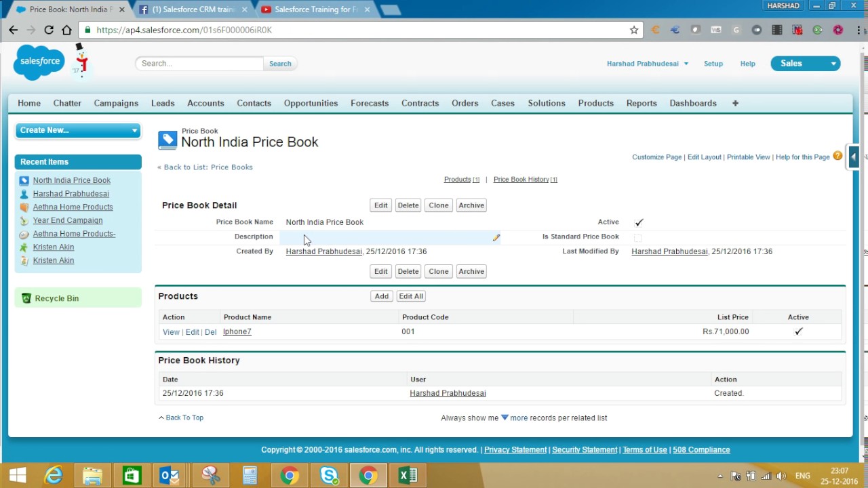Image resolution: width=868 pixels, height=488 pixels.
Task: Reload the page in Chrome
Action: click(x=49, y=30)
